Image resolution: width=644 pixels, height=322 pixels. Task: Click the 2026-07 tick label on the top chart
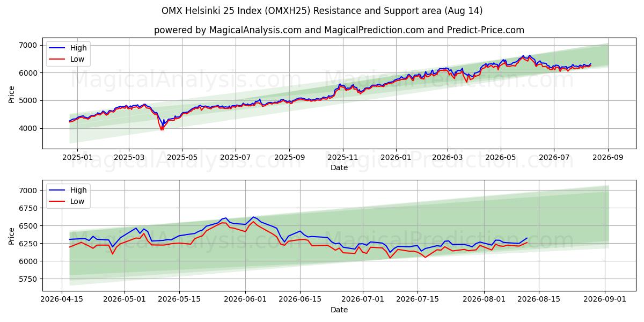[554, 157]
